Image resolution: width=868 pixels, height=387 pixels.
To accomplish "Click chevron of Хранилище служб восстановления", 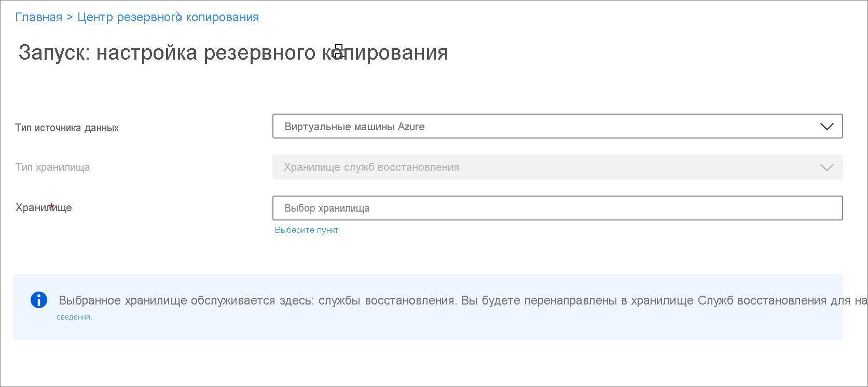I will (826, 168).
